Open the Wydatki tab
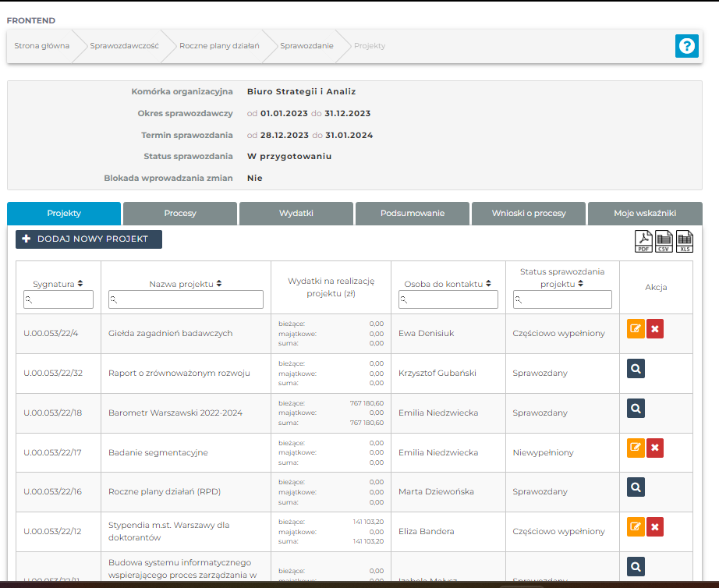Screen dimensions: 719x588 click(296, 213)
